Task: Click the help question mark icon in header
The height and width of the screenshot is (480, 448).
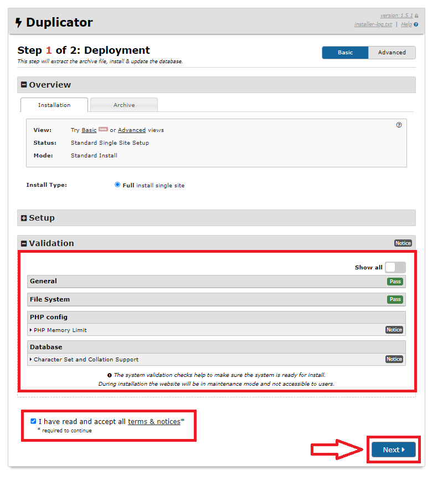Action: (416, 24)
